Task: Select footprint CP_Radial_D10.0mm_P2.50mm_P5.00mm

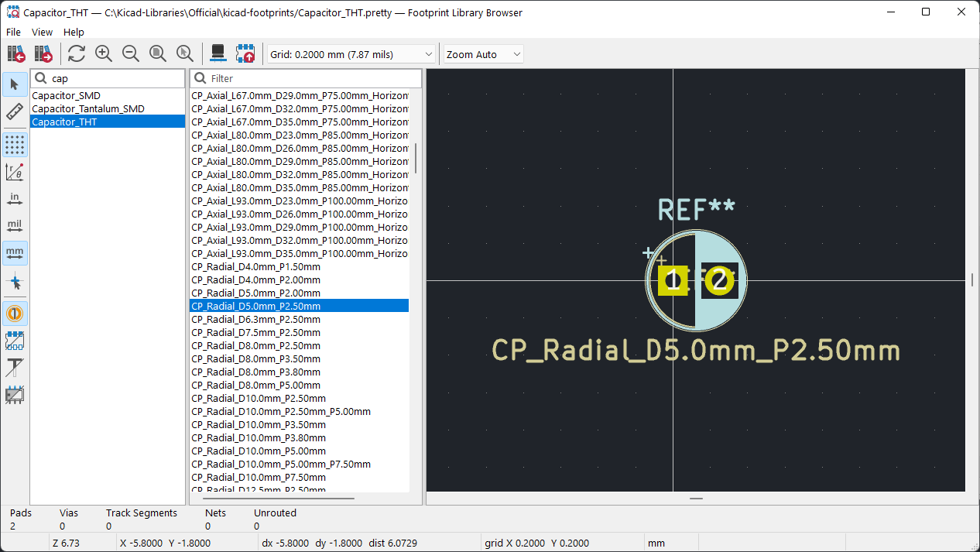Action: coord(300,412)
